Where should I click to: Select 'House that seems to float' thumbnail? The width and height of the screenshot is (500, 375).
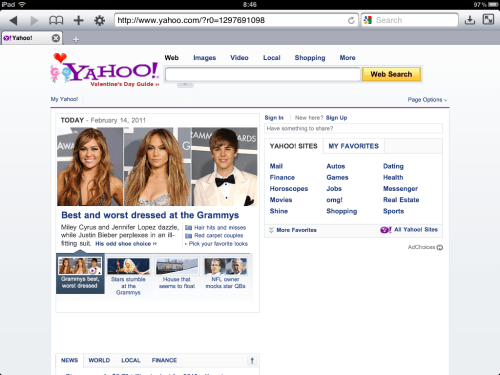tap(177, 273)
